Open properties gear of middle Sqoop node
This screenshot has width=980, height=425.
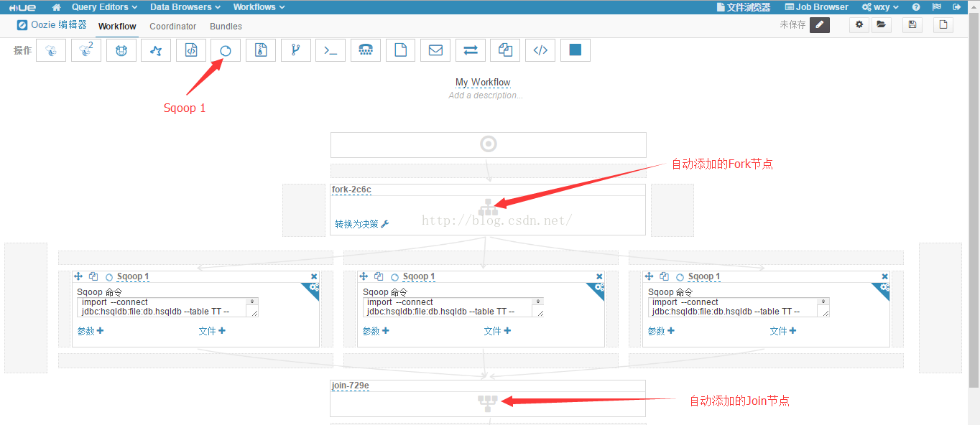point(598,289)
